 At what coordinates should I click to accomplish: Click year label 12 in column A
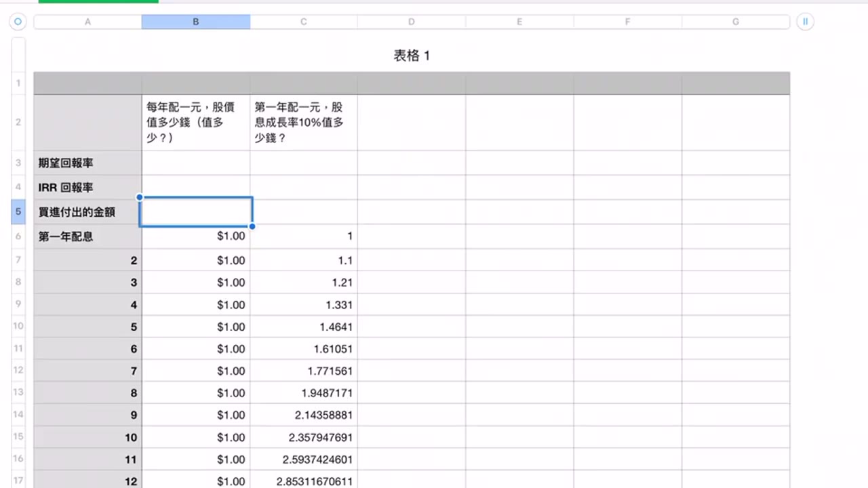pyautogui.click(x=87, y=480)
